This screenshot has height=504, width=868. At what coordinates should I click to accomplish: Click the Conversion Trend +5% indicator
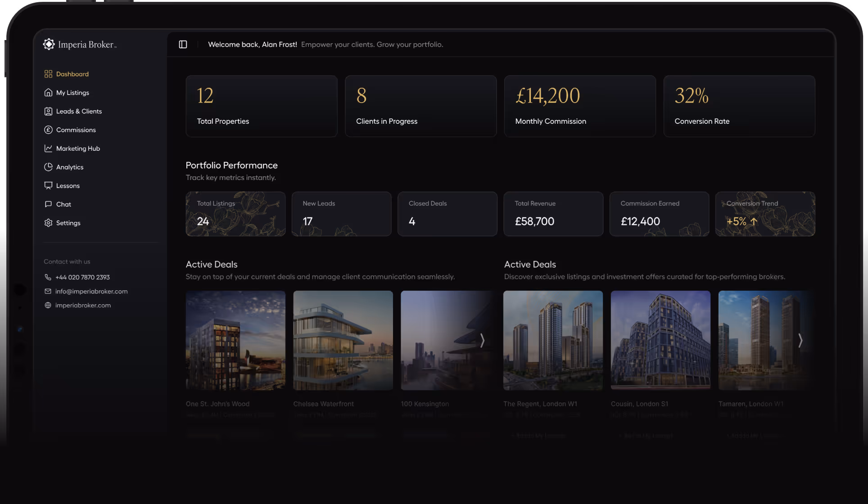741,221
